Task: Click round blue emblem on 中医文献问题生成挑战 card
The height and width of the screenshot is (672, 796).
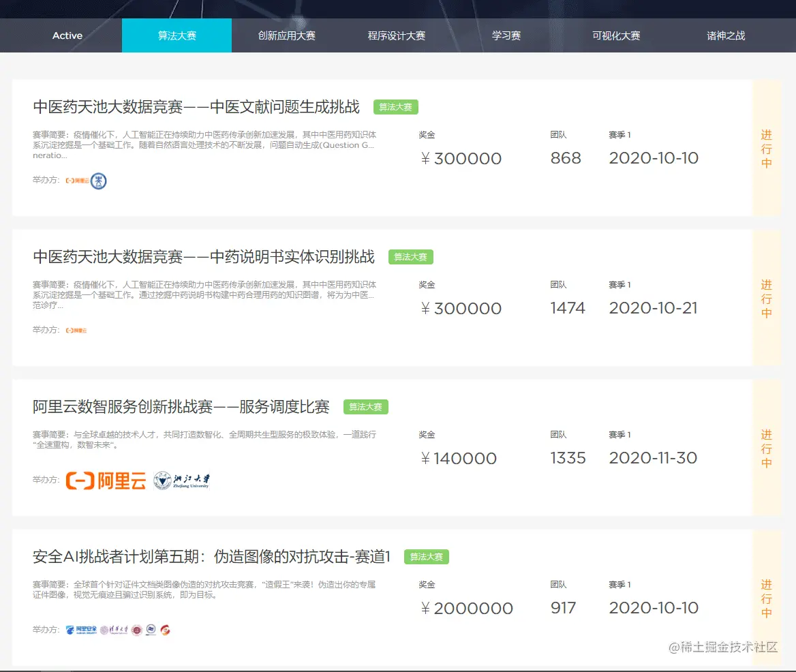Action: tap(99, 181)
